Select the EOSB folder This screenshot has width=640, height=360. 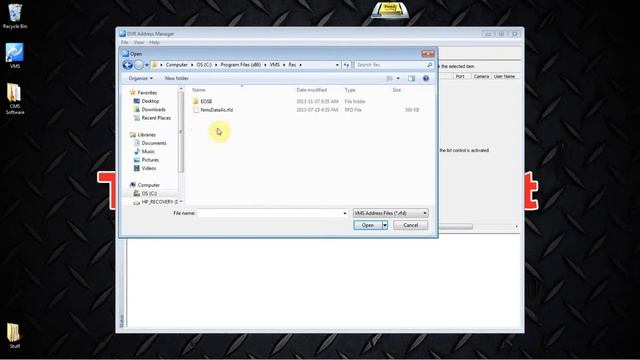pos(202,101)
